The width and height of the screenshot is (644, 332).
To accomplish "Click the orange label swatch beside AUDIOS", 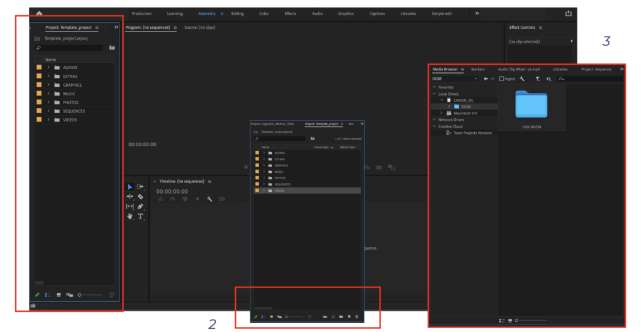I will click(x=39, y=67).
